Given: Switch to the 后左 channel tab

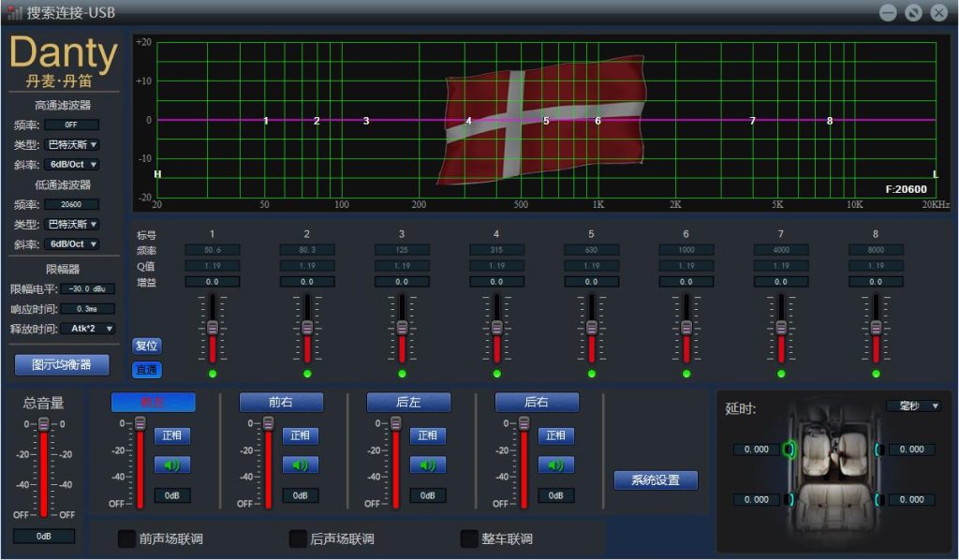Looking at the screenshot, I should [x=408, y=403].
